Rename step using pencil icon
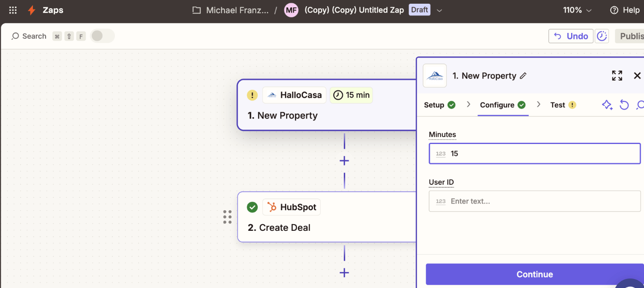This screenshot has height=288, width=644. point(523,76)
